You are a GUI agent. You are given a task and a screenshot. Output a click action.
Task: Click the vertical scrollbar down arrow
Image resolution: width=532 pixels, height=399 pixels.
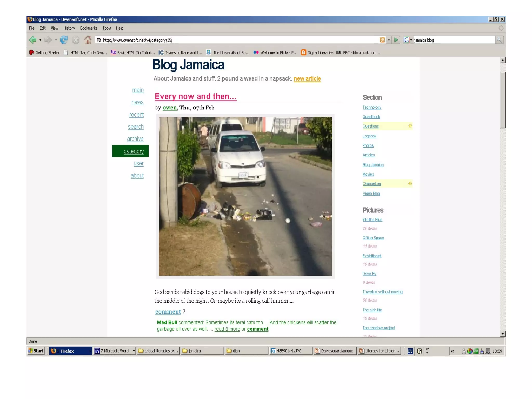click(503, 334)
